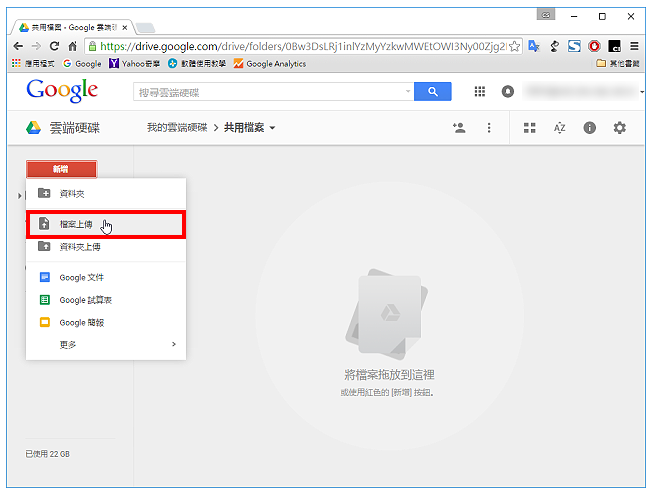Select the 共用檔案 Google Drive tab

(69, 27)
